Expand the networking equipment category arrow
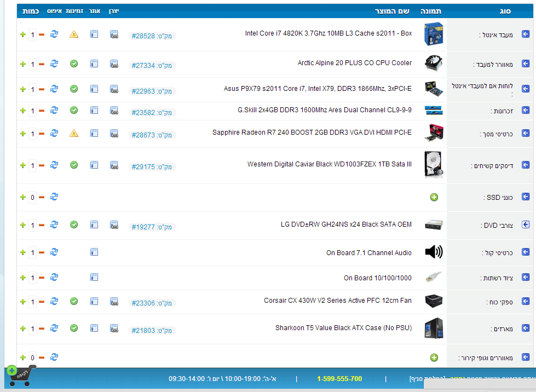The height and width of the screenshot is (392, 536). point(526,277)
